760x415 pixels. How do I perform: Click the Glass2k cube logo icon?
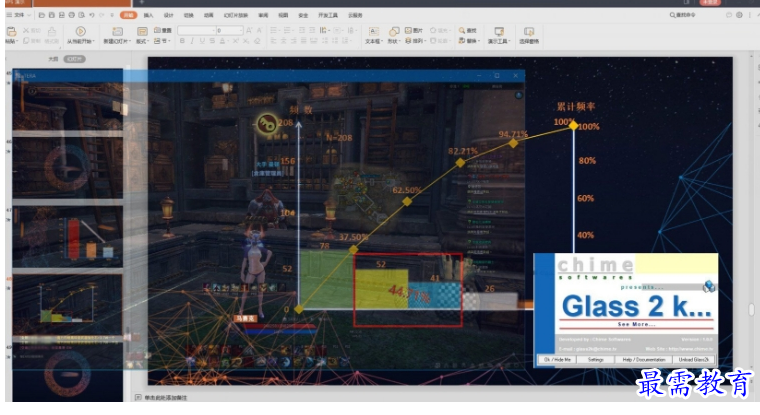pyautogui.click(x=709, y=286)
